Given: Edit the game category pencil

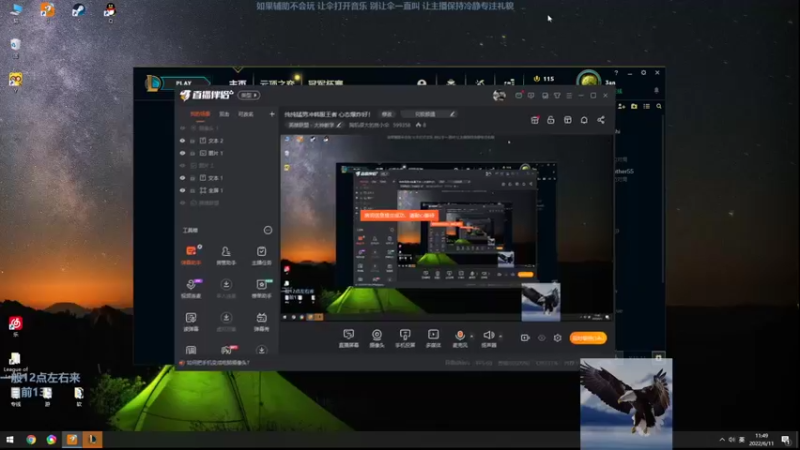Looking at the screenshot, I should (339, 125).
